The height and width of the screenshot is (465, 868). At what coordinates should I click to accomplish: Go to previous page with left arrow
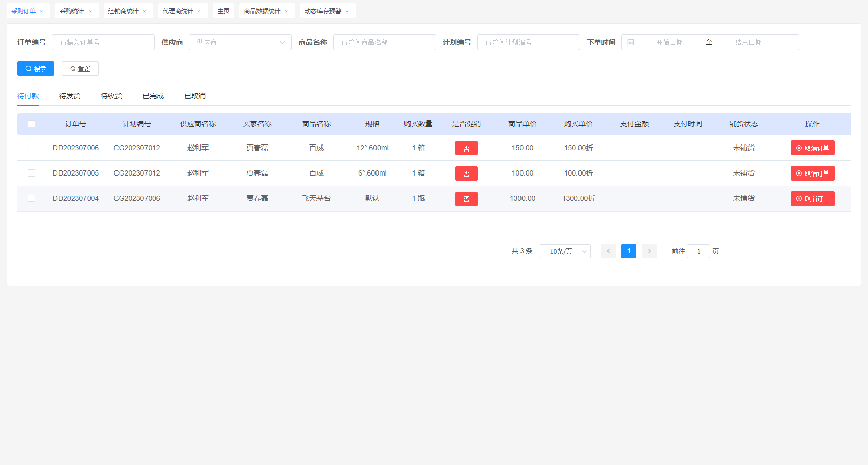tap(608, 251)
